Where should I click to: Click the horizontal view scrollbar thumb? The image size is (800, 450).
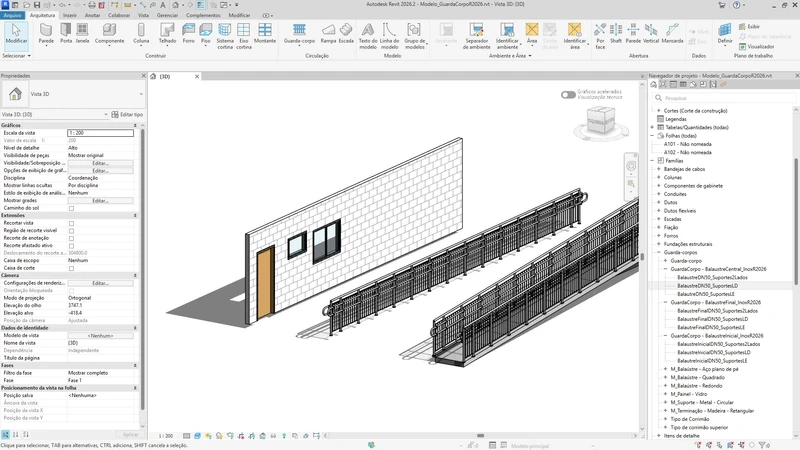pos(480,436)
